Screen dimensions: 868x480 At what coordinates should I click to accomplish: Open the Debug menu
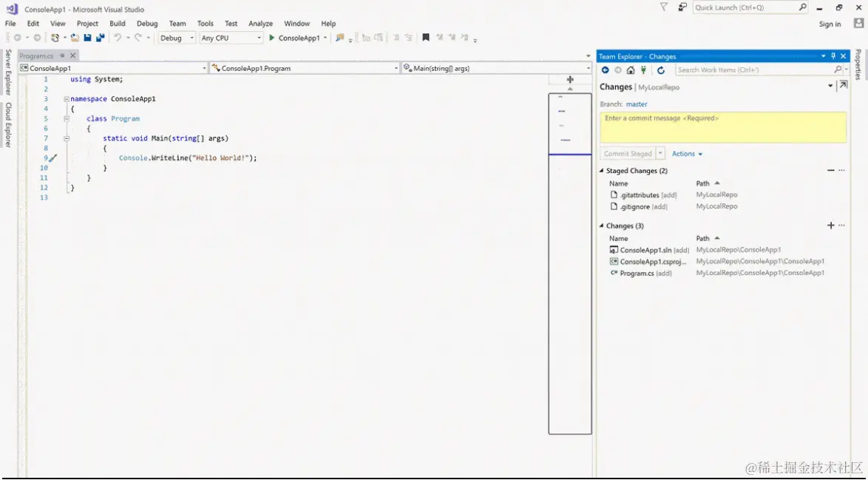click(x=147, y=23)
